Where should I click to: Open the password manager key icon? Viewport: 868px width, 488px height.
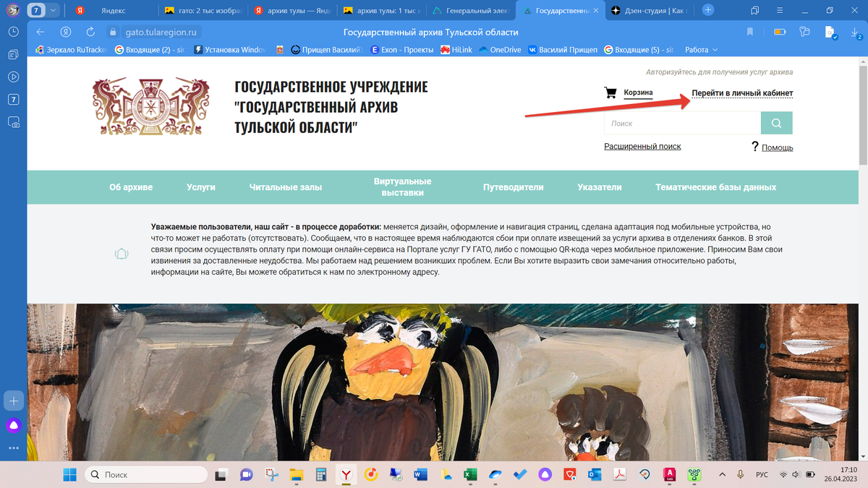[804, 32]
